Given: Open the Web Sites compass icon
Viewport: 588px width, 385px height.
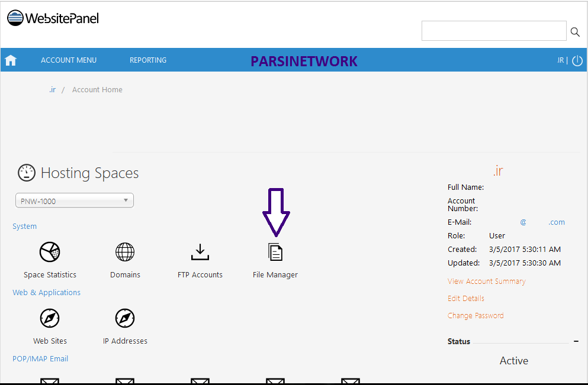Looking at the screenshot, I should 50,319.
